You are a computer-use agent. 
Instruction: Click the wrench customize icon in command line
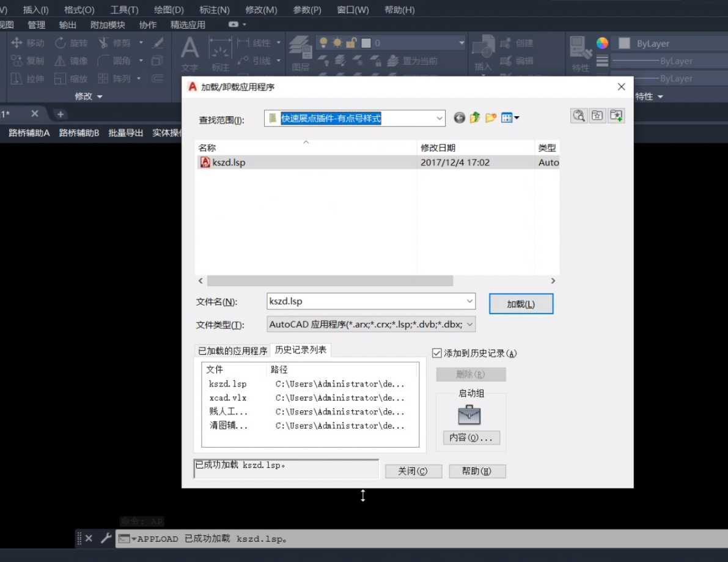[106, 538]
